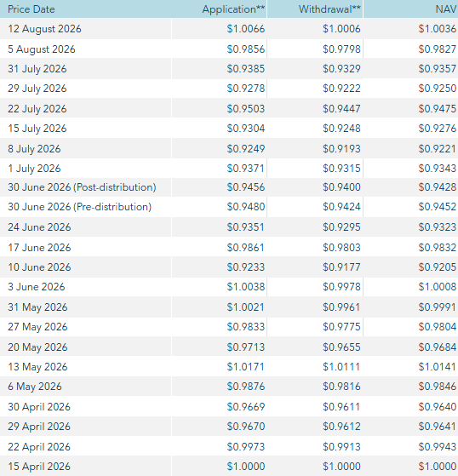The image size is (458, 476).
Task: Click the 13 May 2026 application price $1.0171
Action: [x=246, y=367]
